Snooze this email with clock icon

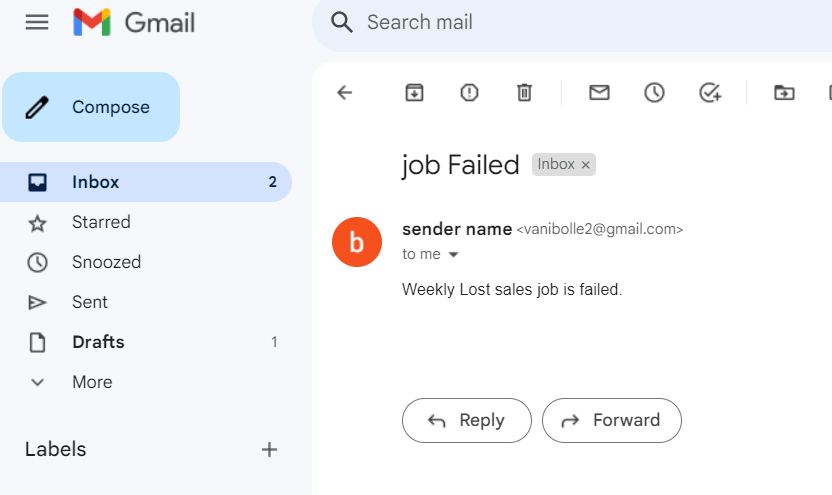(654, 93)
